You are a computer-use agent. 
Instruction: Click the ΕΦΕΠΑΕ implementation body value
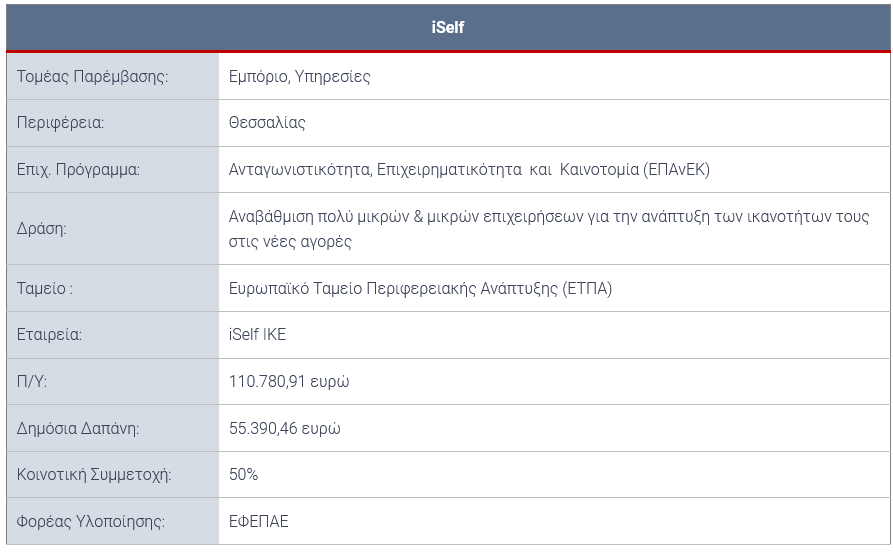pos(259,521)
